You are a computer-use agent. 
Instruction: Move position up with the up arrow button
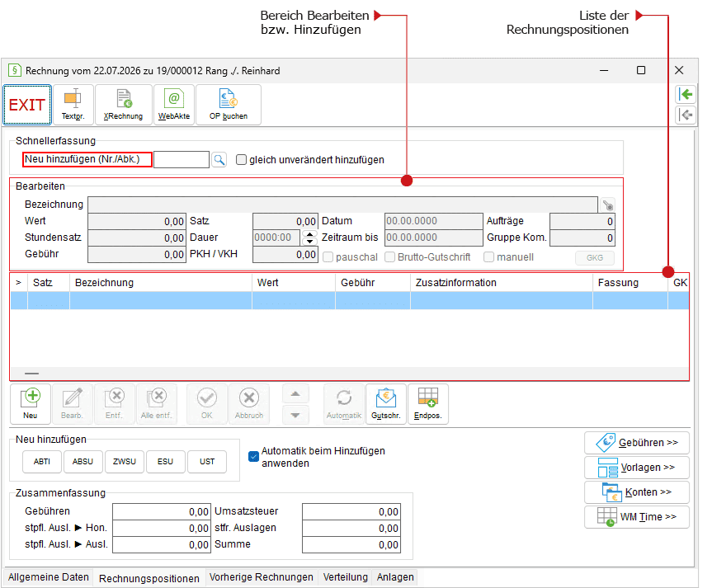[x=295, y=394]
